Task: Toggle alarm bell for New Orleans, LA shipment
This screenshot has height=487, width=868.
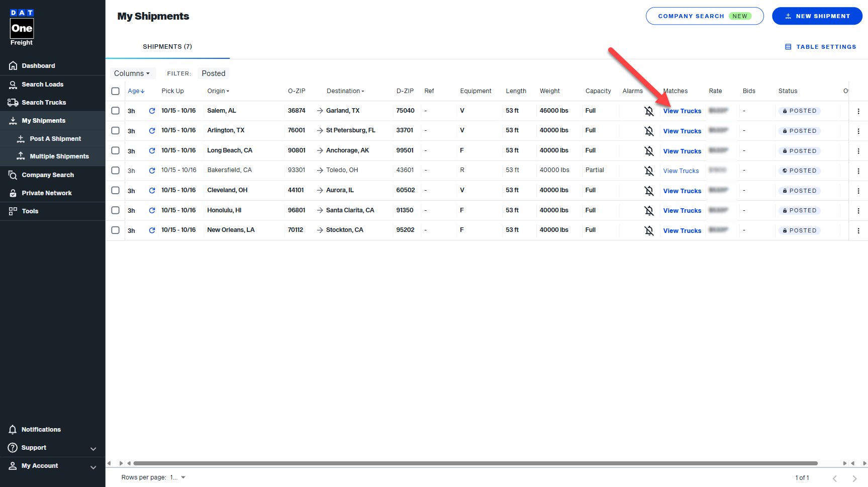Action: pos(649,230)
